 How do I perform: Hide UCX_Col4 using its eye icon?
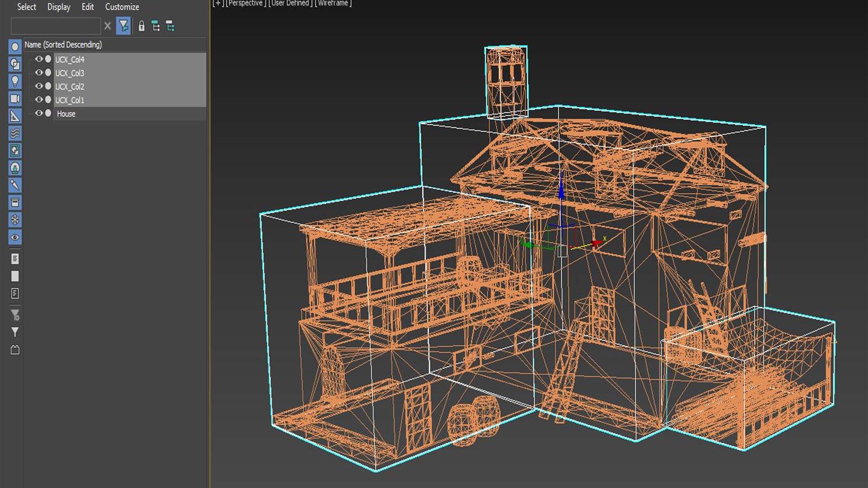[x=39, y=59]
